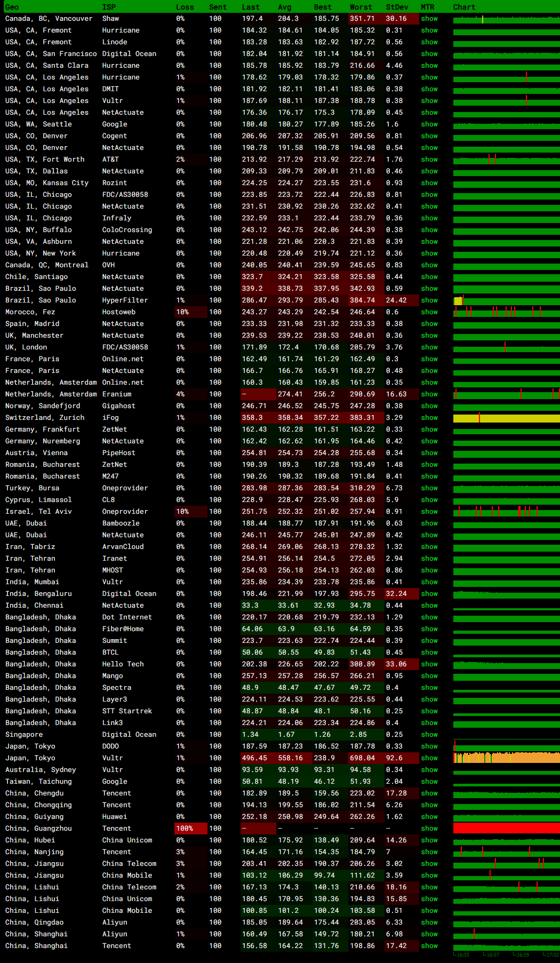This screenshot has width=560, height=963.
Task: Click show link for Morocco Fez Hostoweb
Action: tap(429, 312)
